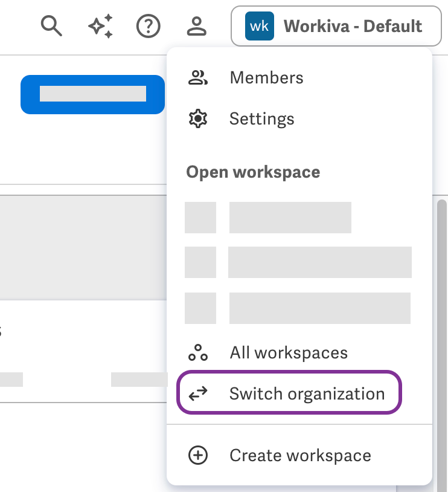Open Members from the menu
The height and width of the screenshot is (492, 448).
[x=299, y=77]
